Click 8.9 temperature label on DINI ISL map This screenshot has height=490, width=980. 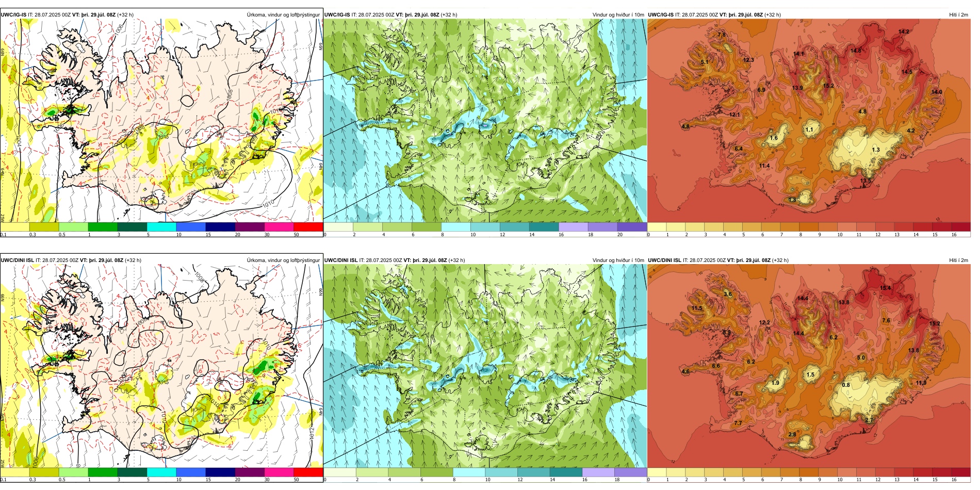click(x=727, y=332)
